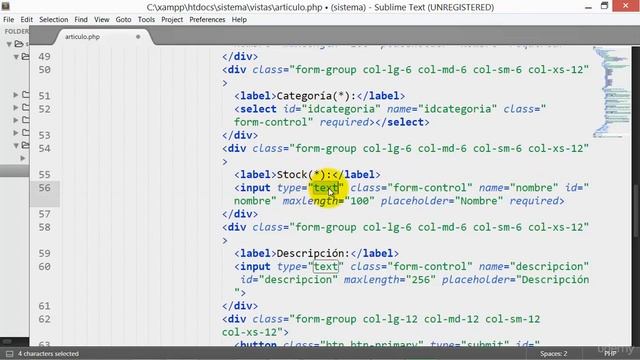Collapse the lower nested open folder arrow
Screen dimensions: 640x360
click(16, 145)
